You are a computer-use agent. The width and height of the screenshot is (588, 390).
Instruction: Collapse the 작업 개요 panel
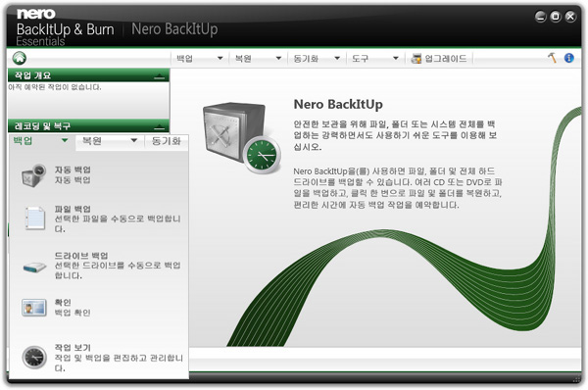point(159,76)
